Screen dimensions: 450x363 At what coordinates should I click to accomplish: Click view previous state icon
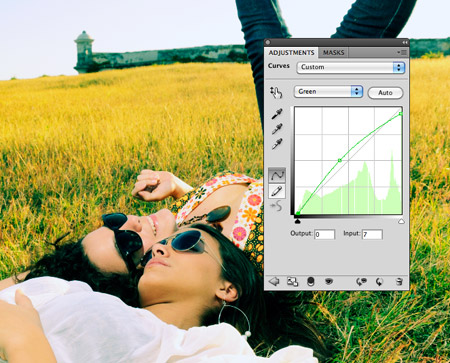click(x=361, y=282)
